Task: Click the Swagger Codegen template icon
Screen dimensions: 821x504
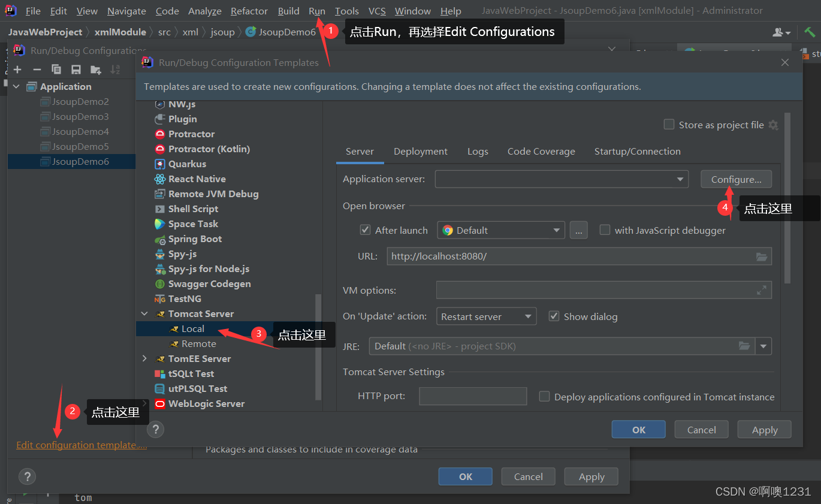Action: pyautogui.click(x=159, y=284)
